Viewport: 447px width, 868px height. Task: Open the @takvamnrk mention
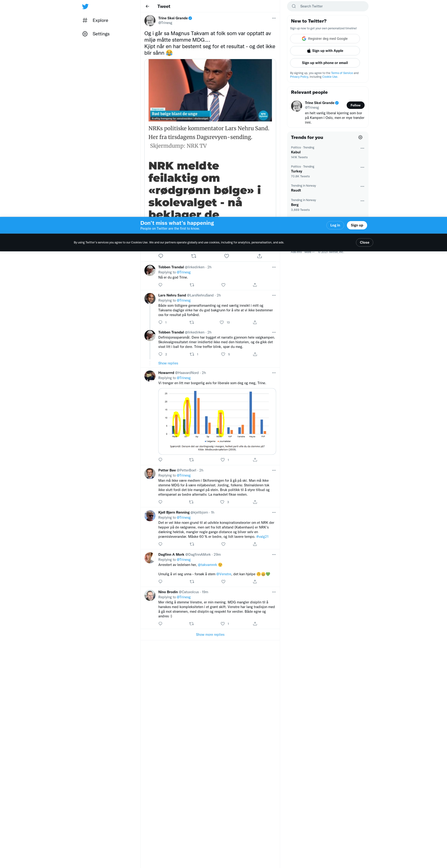(207, 565)
